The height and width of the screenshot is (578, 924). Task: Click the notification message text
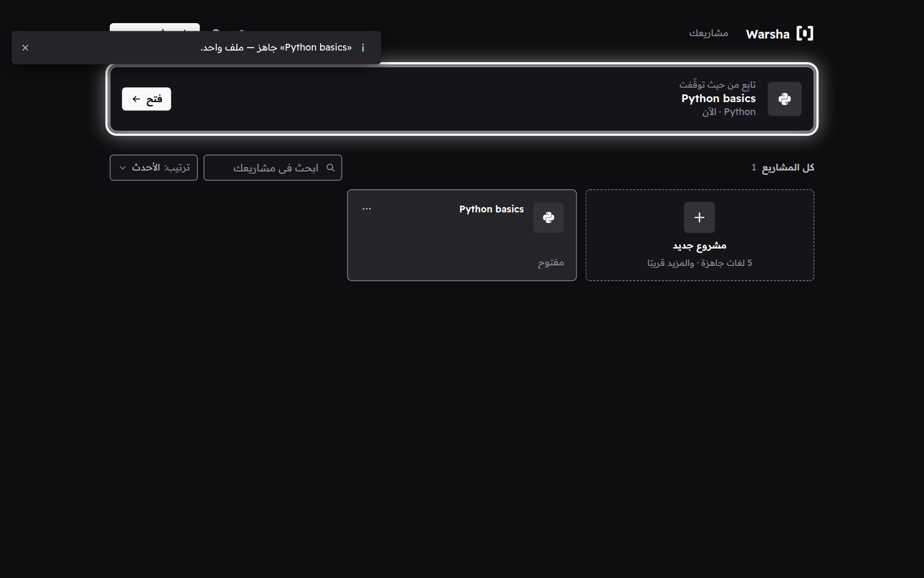point(276,48)
